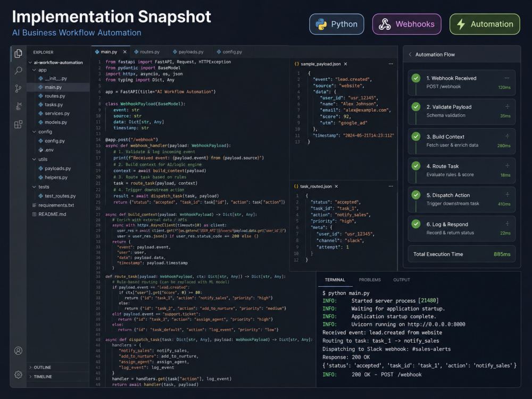Close the sample_payload.json panel

coord(345,64)
